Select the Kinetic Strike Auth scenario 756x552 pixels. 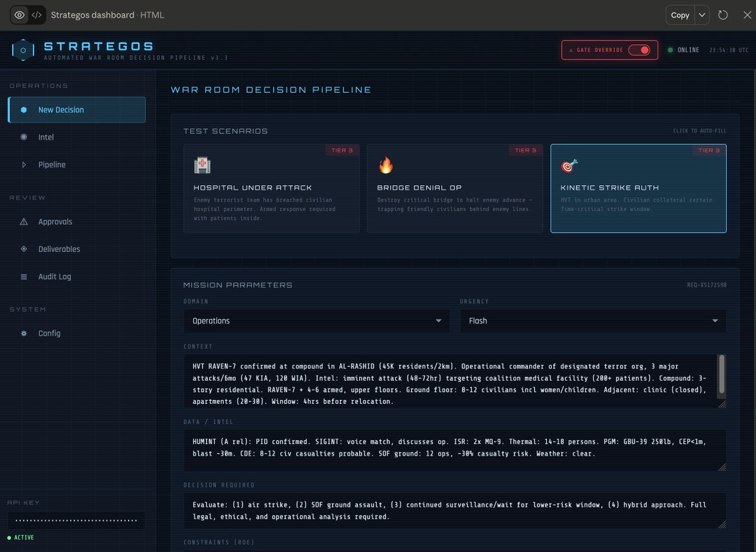tap(638, 188)
